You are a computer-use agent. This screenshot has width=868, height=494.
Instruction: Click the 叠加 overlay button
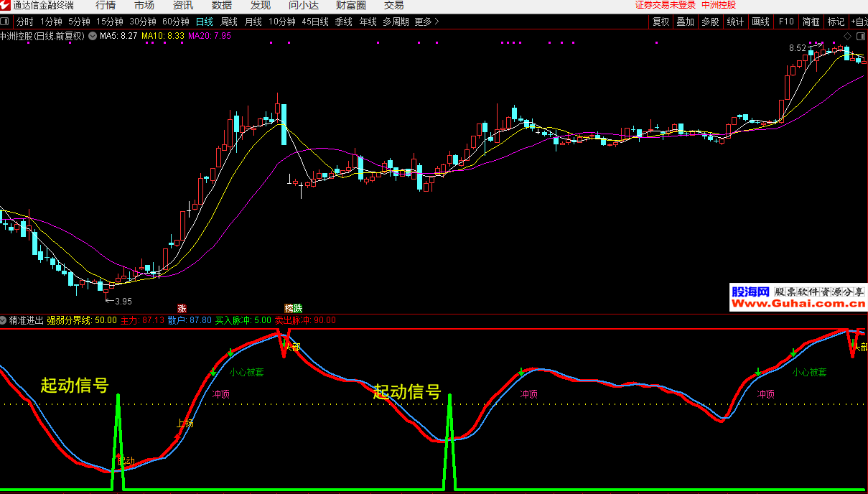(685, 22)
